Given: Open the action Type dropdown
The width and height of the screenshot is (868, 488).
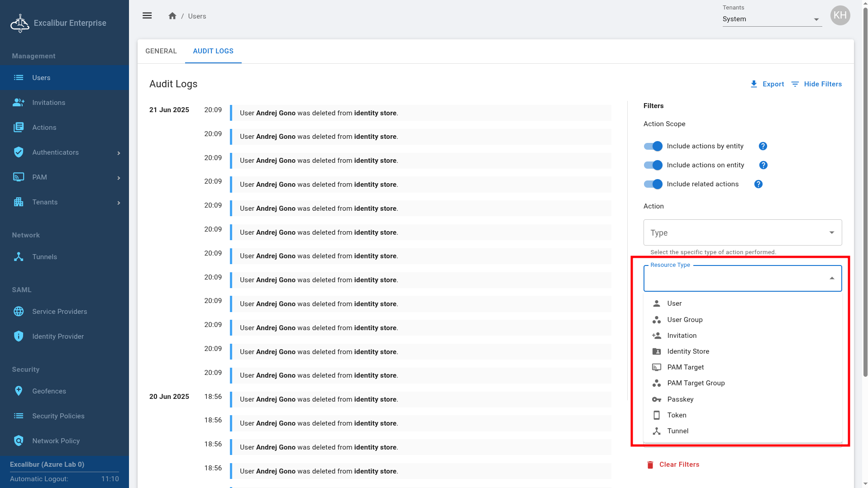Looking at the screenshot, I should tap(742, 232).
